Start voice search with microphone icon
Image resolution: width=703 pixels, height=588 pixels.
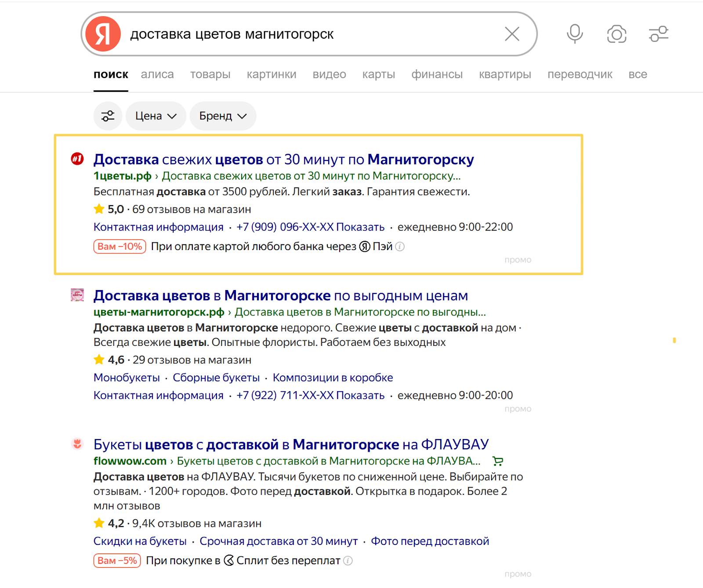575,34
